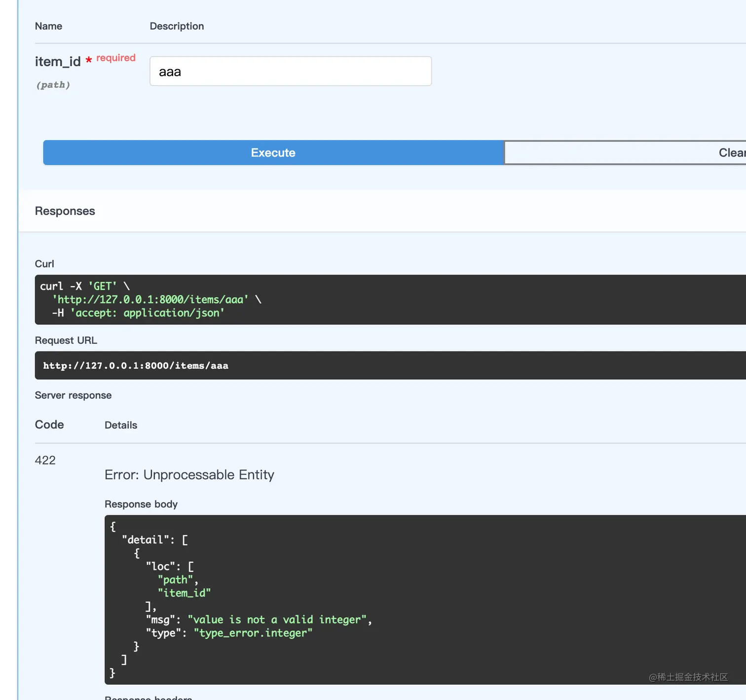Click the "item_id" string in response body
746x700 pixels.
(185, 593)
